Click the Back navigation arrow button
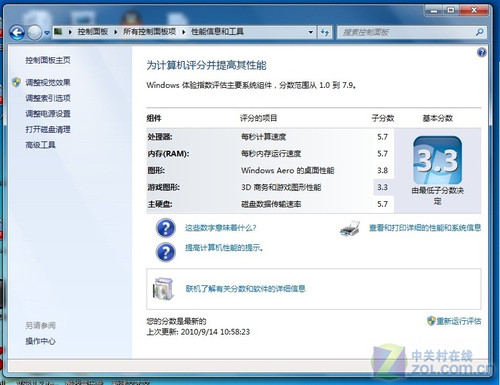This screenshot has height=385, width=500. (17, 33)
